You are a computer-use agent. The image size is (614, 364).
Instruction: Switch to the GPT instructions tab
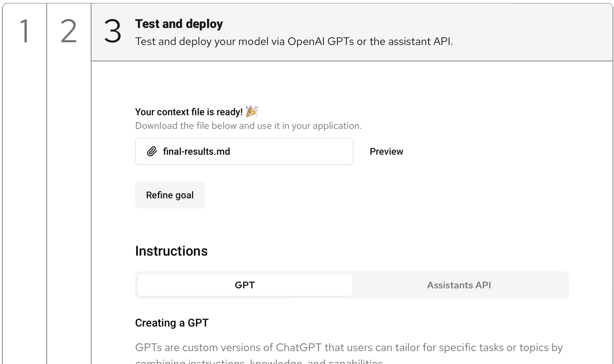[x=245, y=285]
